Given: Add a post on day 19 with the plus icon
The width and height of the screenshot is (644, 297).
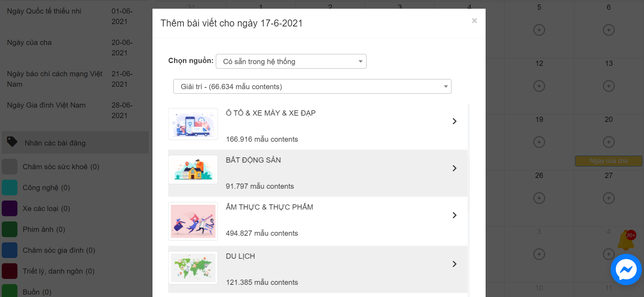Looking at the screenshot, I should [539, 142].
